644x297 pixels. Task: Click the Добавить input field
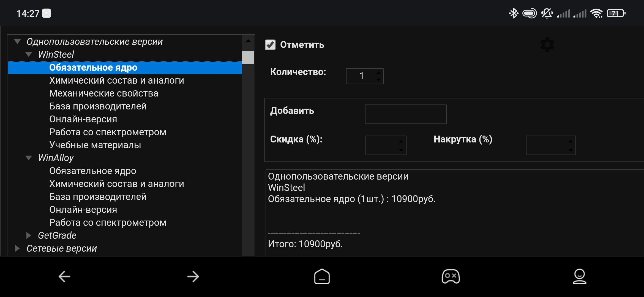coord(405,114)
